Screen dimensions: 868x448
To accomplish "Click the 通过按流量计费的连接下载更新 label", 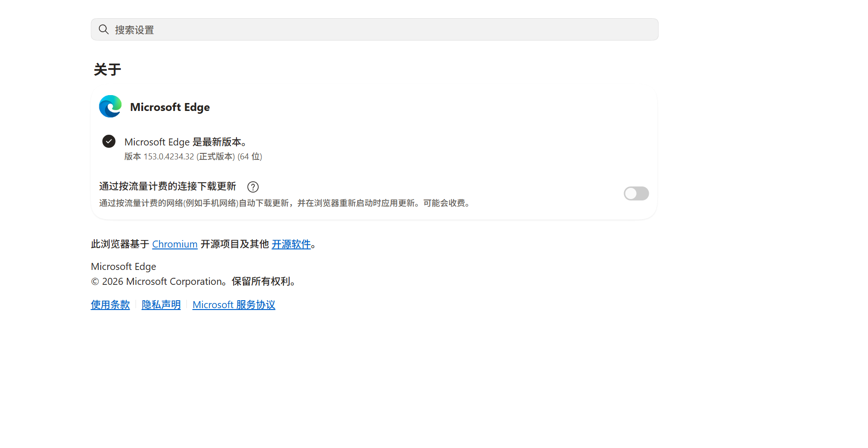I will [x=167, y=186].
